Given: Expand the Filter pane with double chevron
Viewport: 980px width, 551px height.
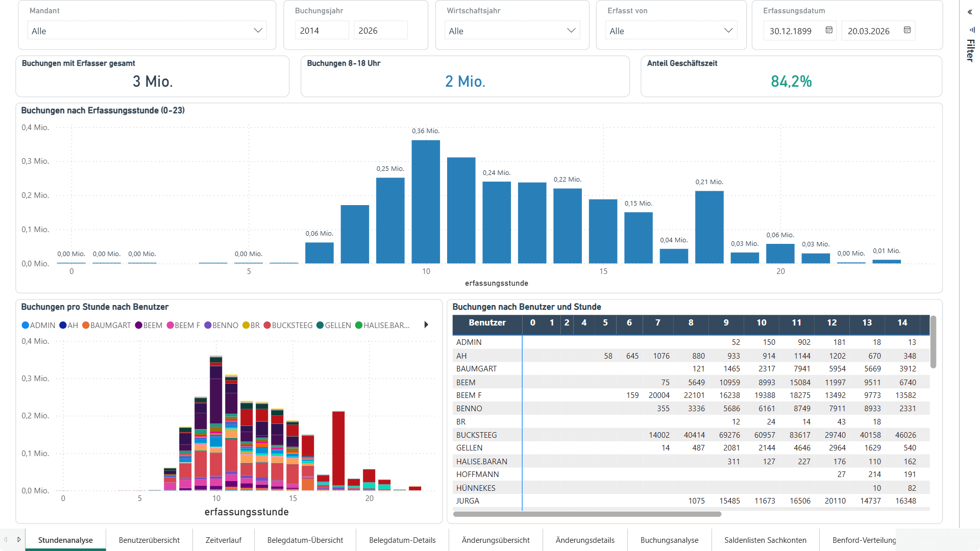Looking at the screenshot, I should click(x=970, y=12).
